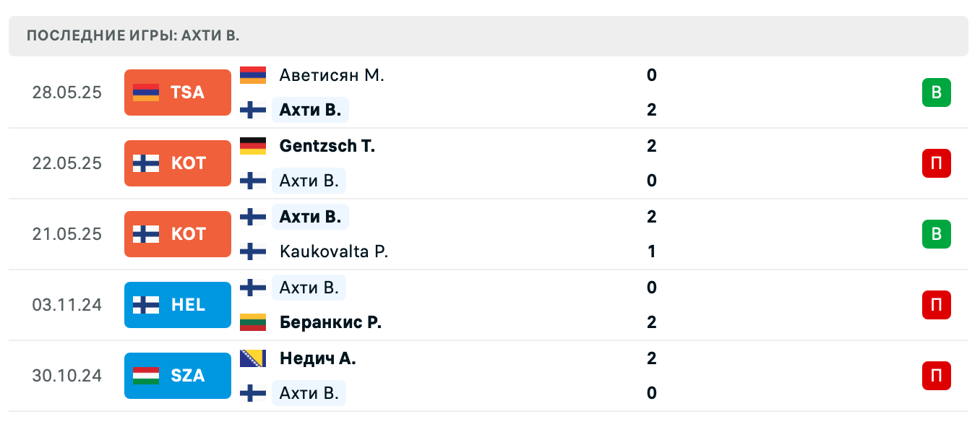The height and width of the screenshot is (422, 980).
Task: Click the red loss badge for 22.05.25
Action: (936, 163)
